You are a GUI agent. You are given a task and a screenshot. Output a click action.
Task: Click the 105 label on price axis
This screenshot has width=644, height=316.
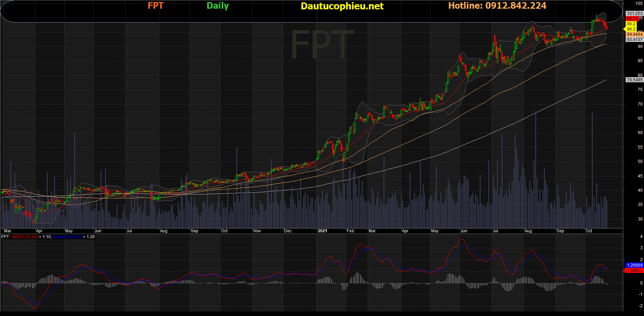639,3
